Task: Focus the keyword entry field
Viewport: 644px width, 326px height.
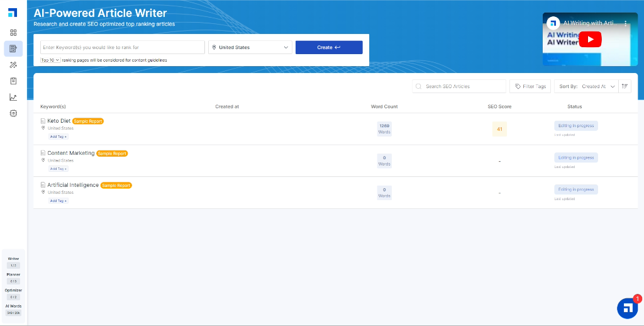Action: [x=123, y=47]
